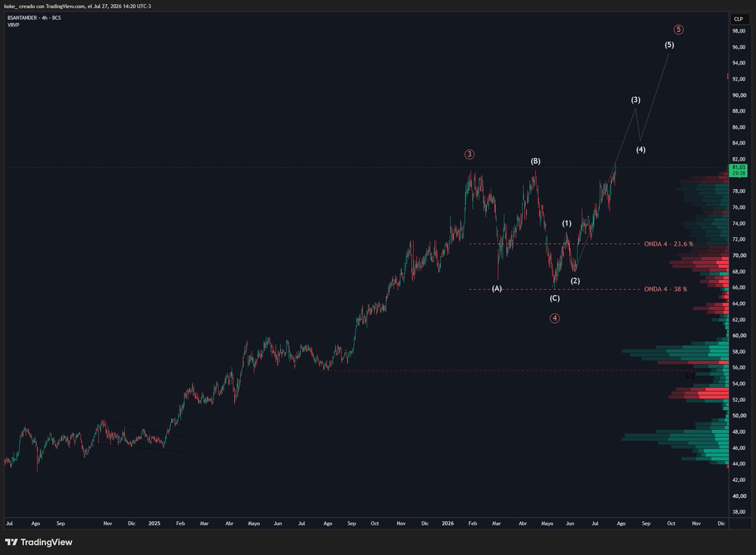Screen dimensions: 756x555
Task: Click the 66,00 price axis label
Action: pyautogui.click(x=738, y=287)
